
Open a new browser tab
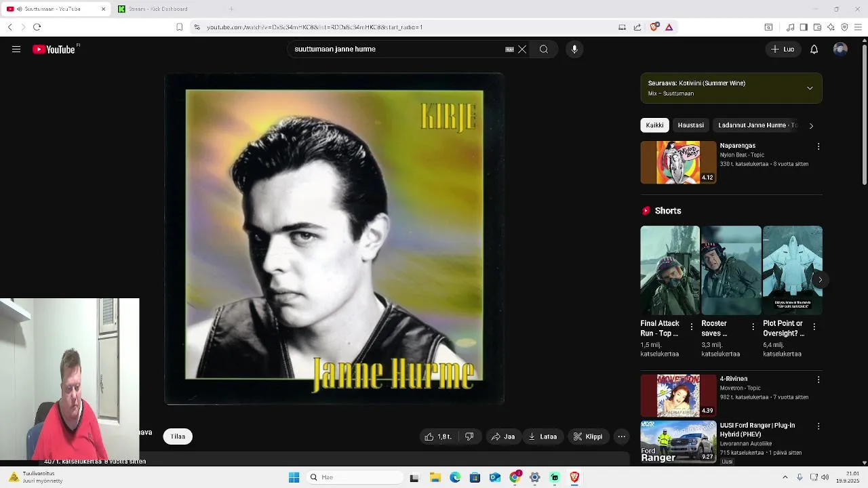click(231, 9)
